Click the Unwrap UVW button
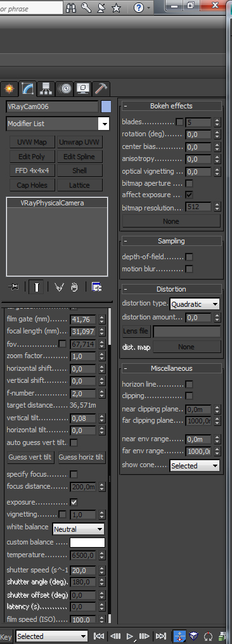Image resolution: width=232 pixels, height=644 pixels. tap(80, 142)
